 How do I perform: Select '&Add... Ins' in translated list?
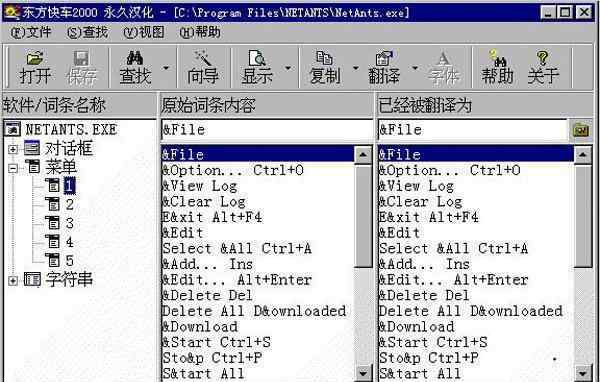click(x=476, y=264)
